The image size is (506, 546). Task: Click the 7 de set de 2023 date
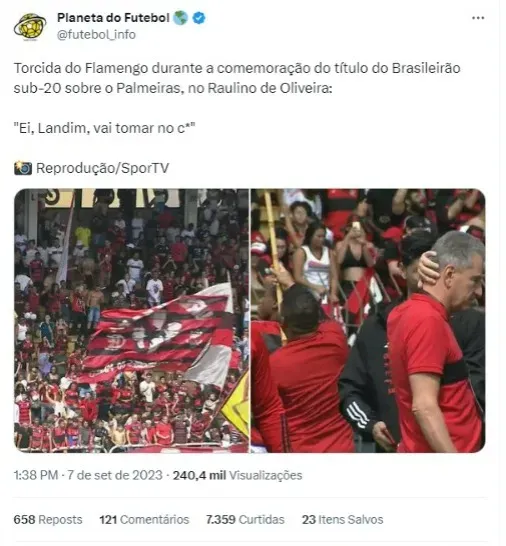tap(115, 475)
